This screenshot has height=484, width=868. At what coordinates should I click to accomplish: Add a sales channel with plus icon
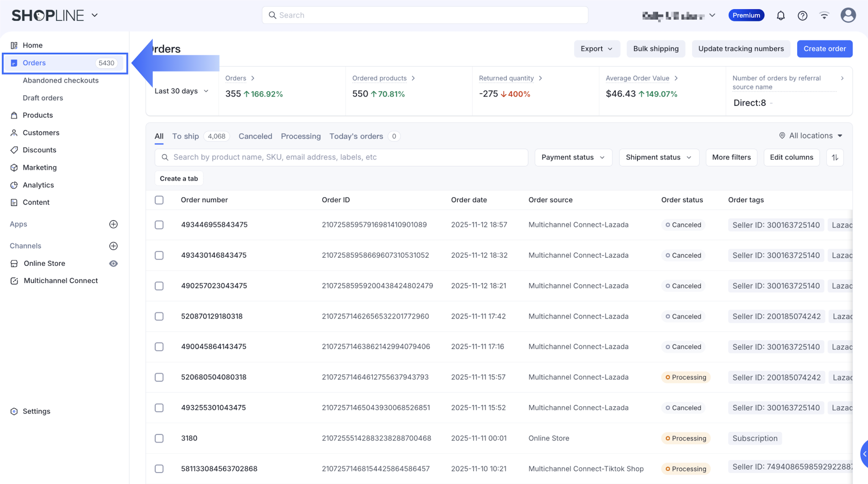[x=114, y=246]
